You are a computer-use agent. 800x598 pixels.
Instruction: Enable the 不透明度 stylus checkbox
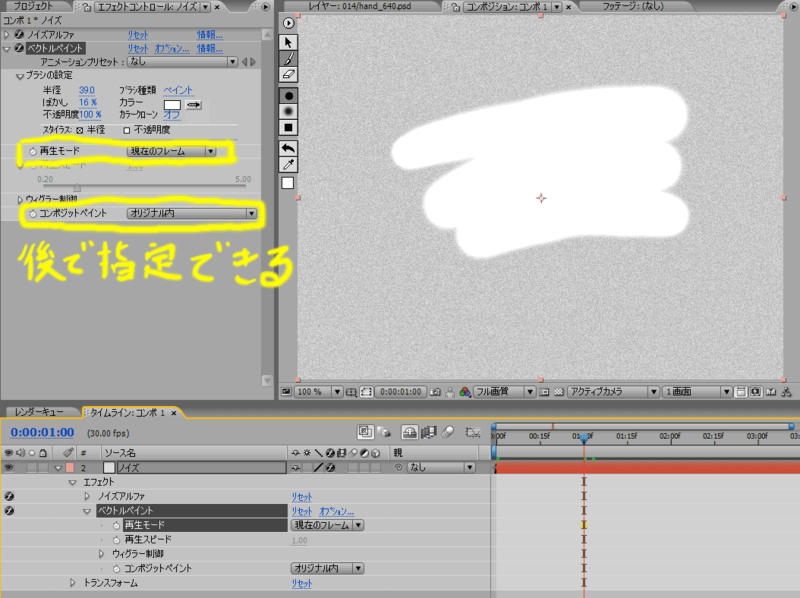[x=125, y=128]
